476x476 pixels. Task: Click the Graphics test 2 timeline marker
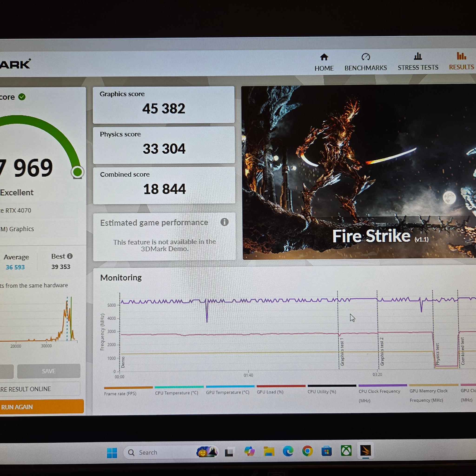point(382,351)
